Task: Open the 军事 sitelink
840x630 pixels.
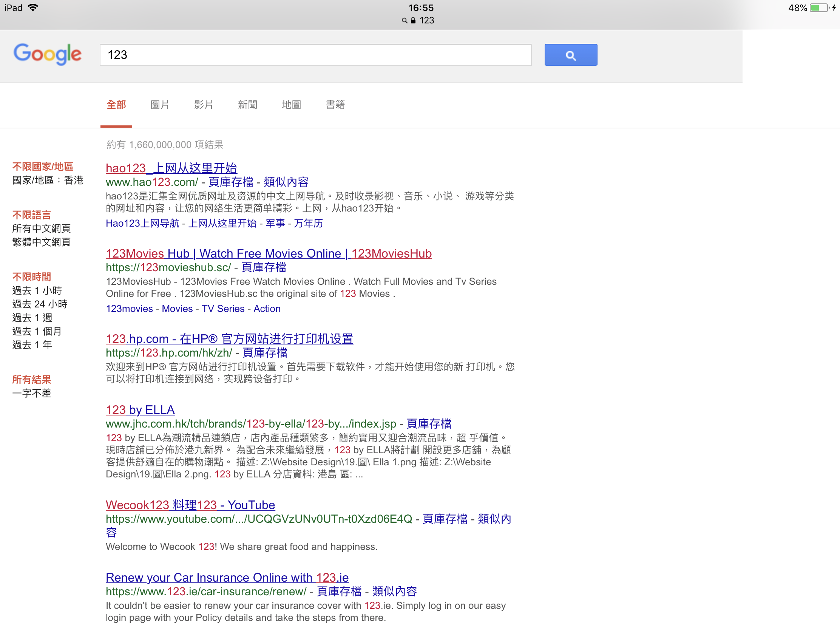Action: [x=275, y=224]
